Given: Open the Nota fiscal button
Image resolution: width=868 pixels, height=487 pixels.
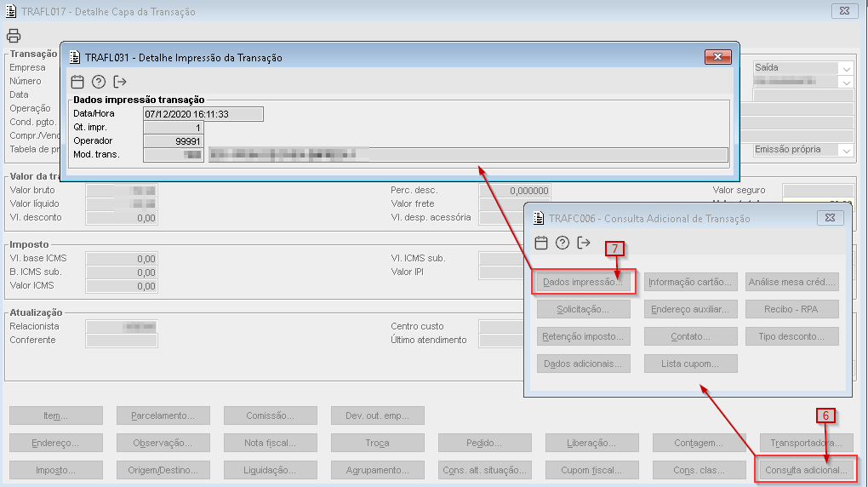Looking at the screenshot, I should click(x=270, y=443).
